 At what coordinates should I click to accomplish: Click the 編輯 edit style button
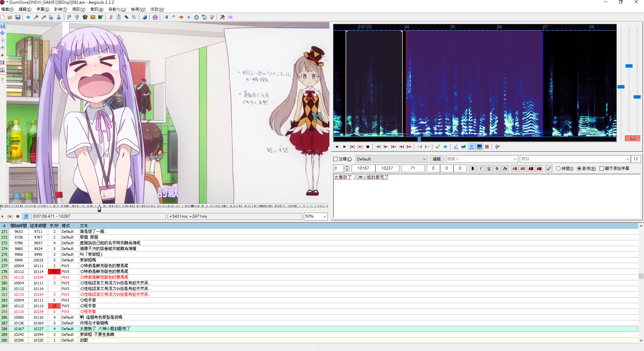tap(436, 159)
